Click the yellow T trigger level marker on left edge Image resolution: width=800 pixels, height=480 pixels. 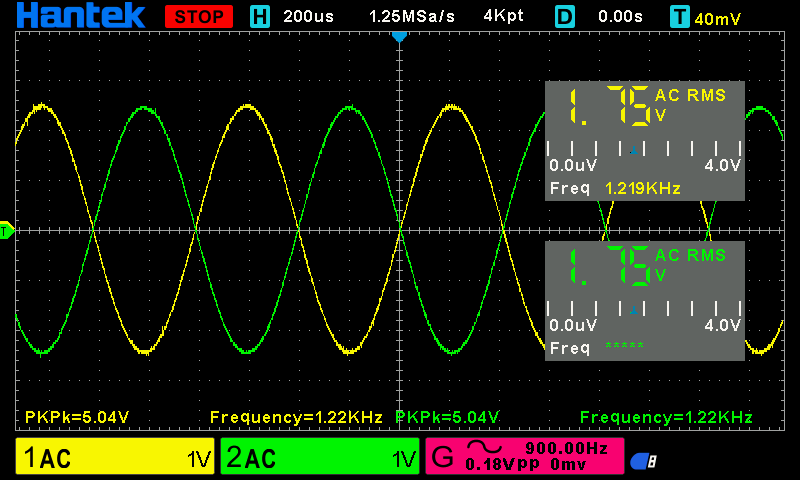pos(7,231)
